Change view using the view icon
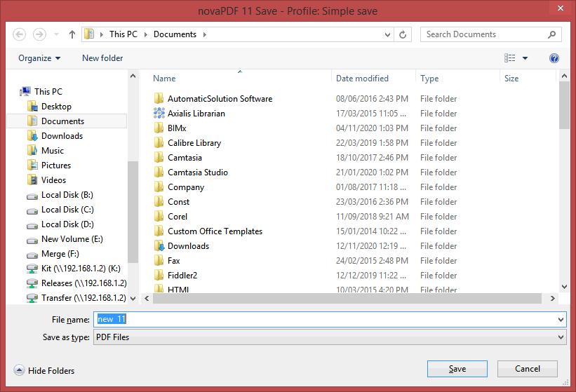This screenshot has height=392, width=576. pyautogui.click(x=510, y=58)
